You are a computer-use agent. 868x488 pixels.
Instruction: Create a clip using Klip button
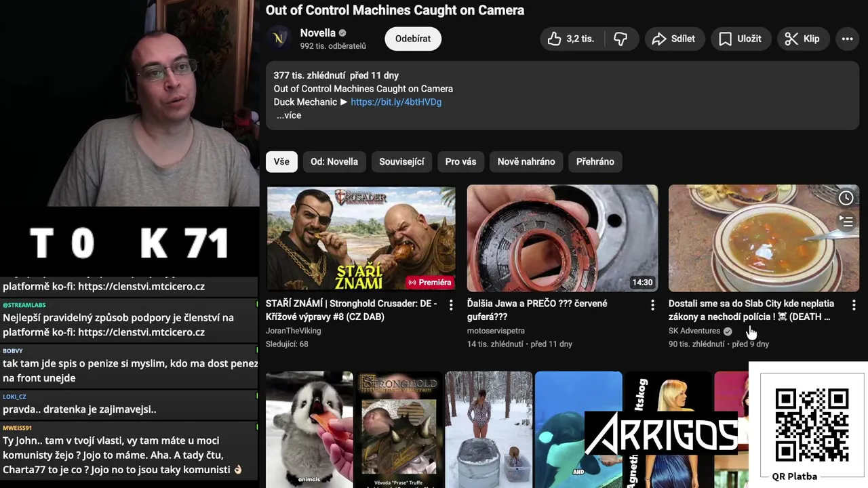point(803,39)
